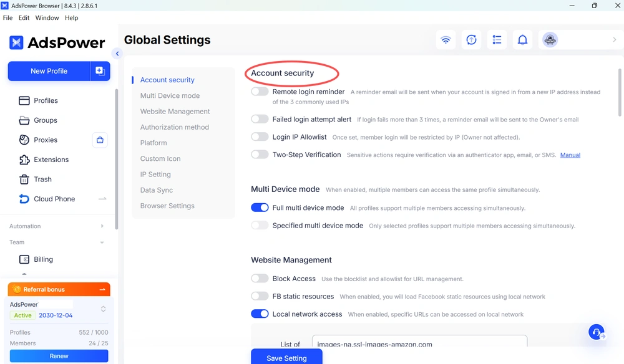Click the Cloud Phone arrow icon
The height and width of the screenshot is (364, 624).
click(102, 199)
